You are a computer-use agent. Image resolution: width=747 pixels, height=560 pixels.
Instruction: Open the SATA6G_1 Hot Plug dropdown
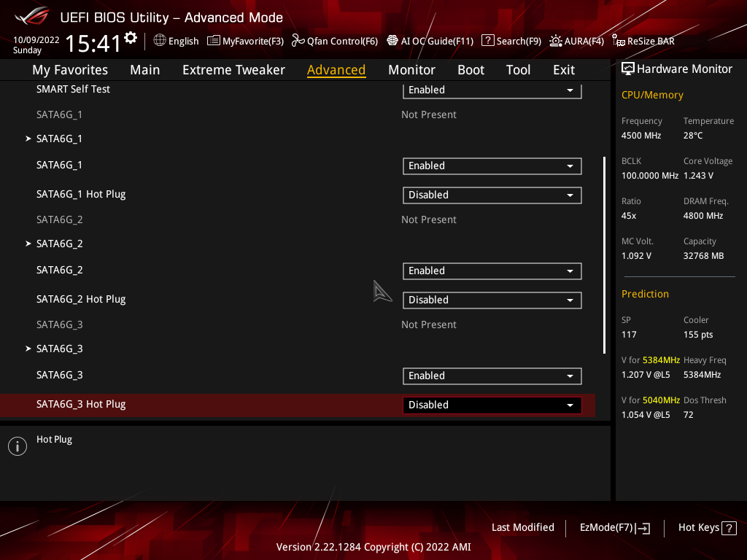492,195
